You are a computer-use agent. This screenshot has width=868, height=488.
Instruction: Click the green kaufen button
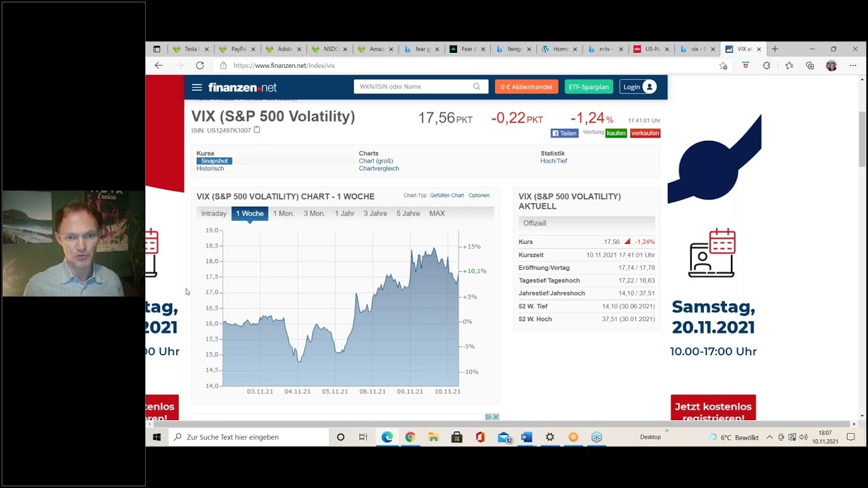616,134
